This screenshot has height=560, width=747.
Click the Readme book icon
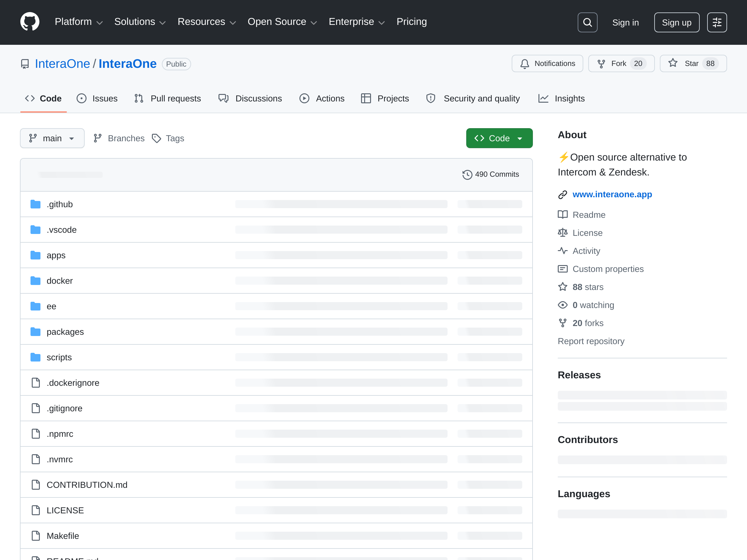[562, 215]
